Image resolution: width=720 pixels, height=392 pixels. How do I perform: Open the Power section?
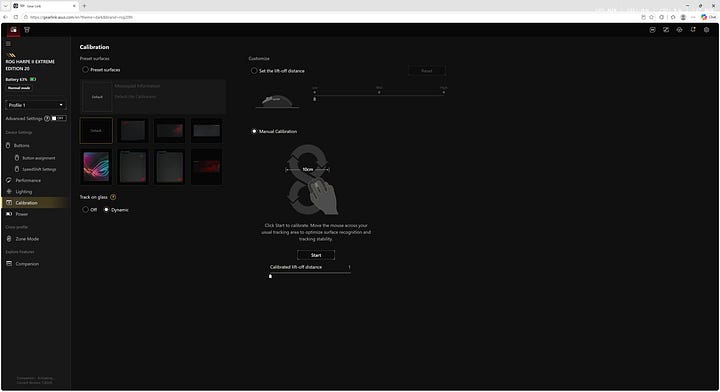(x=22, y=214)
